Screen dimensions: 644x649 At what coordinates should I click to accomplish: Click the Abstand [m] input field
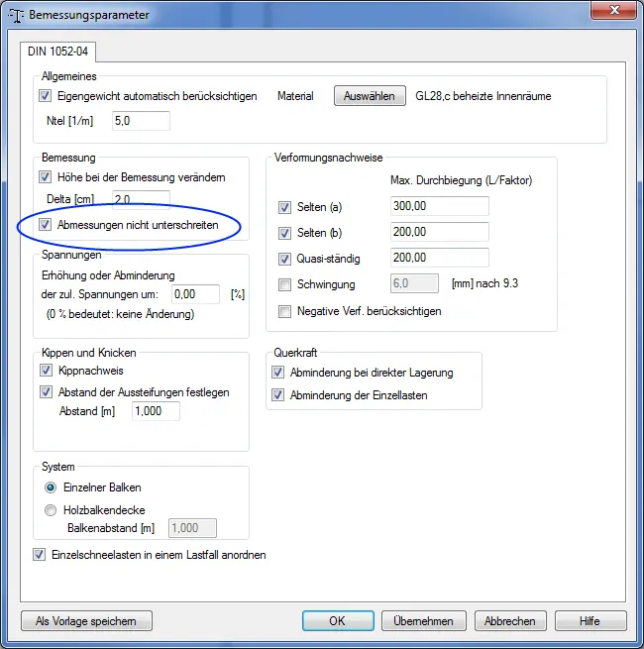[156, 411]
